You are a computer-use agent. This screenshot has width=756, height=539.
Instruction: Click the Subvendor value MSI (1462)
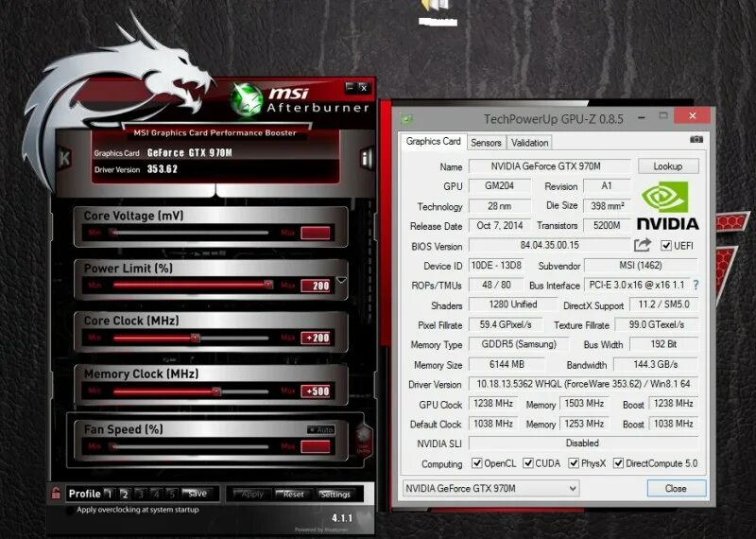click(x=641, y=266)
